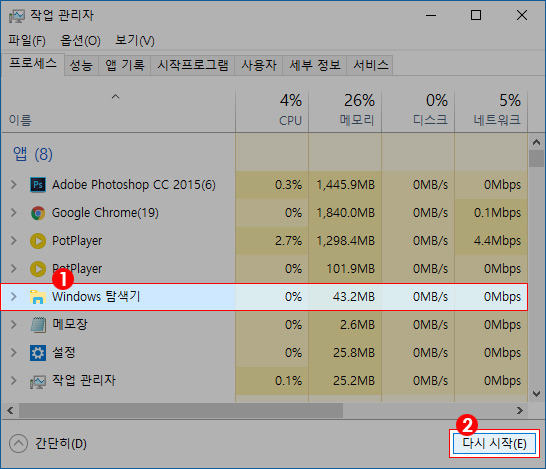The image size is (546, 469).
Task: Open the 파일(F) menu
Action: click(x=27, y=41)
